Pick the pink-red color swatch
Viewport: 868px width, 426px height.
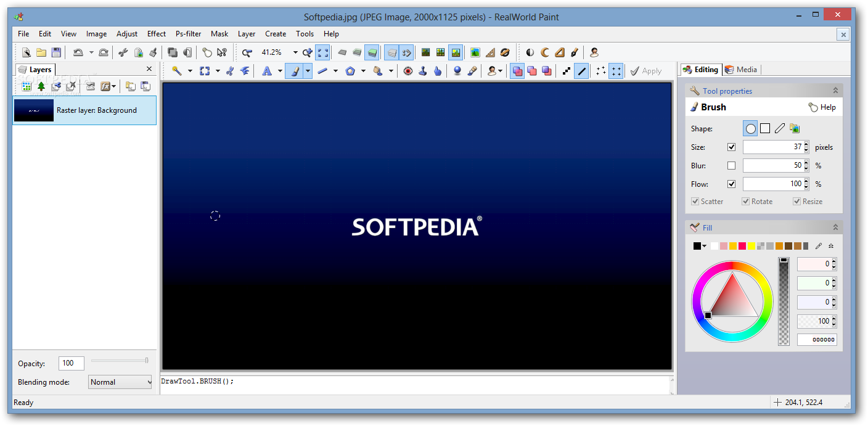[x=742, y=246]
